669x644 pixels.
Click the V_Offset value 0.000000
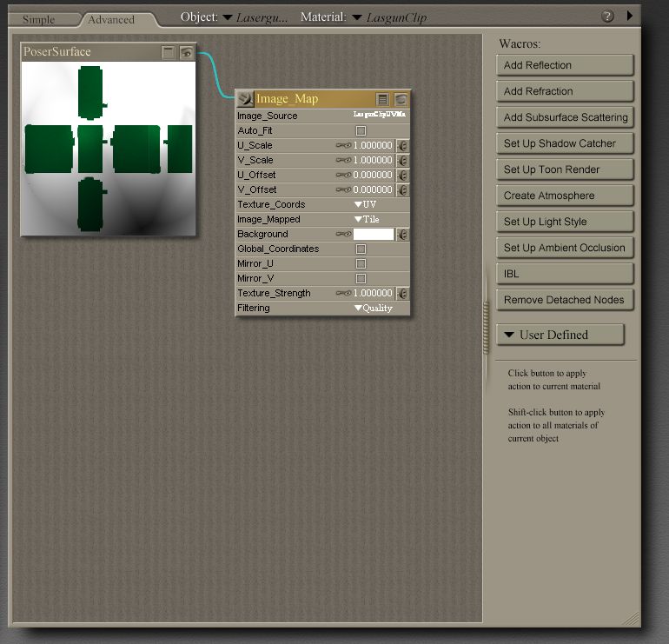pos(373,189)
